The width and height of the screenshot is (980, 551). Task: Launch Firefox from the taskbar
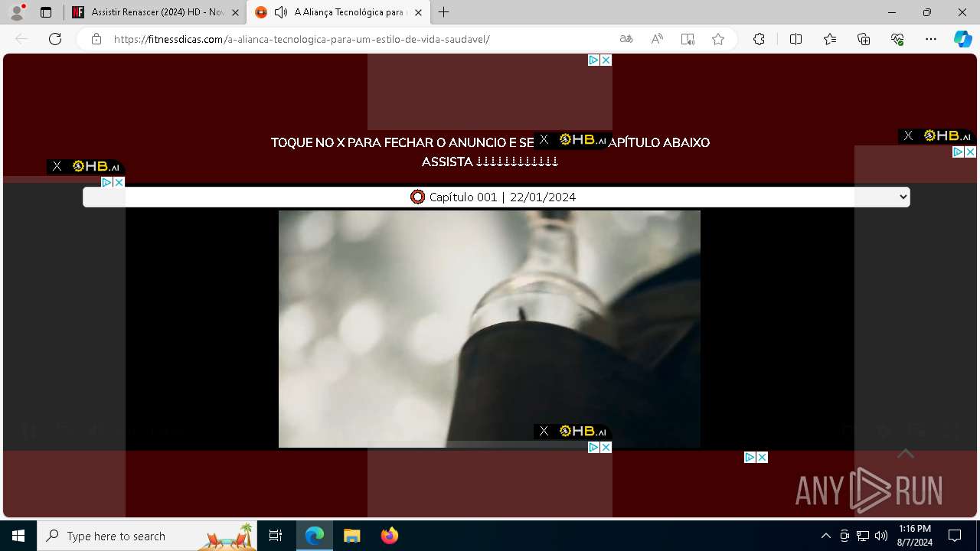coord(389,536)
